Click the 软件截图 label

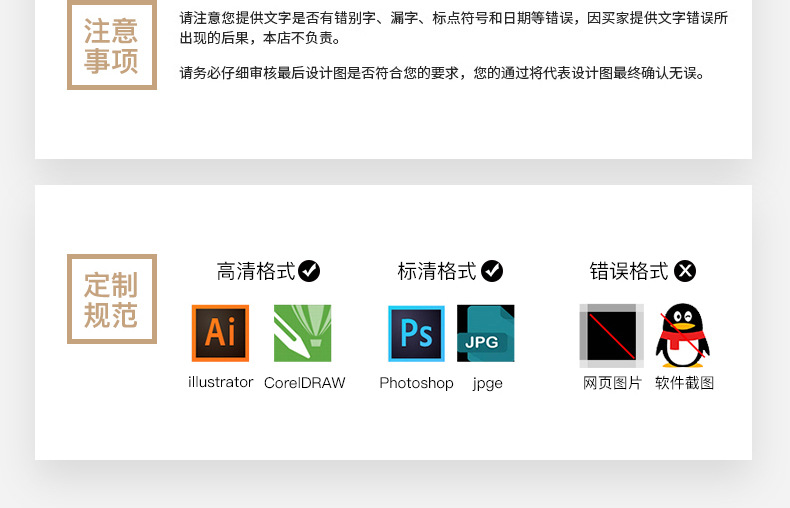pos(684,383)
